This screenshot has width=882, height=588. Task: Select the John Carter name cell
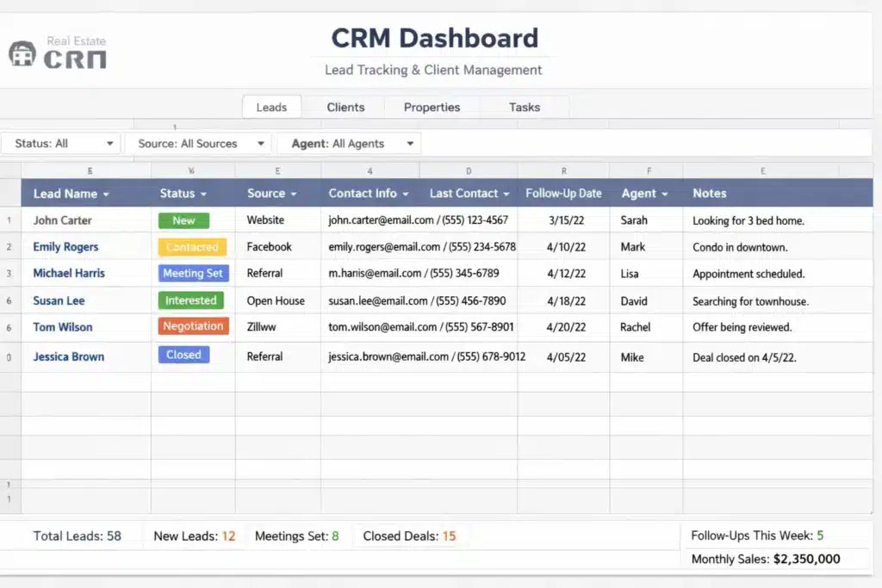(62, 220)
